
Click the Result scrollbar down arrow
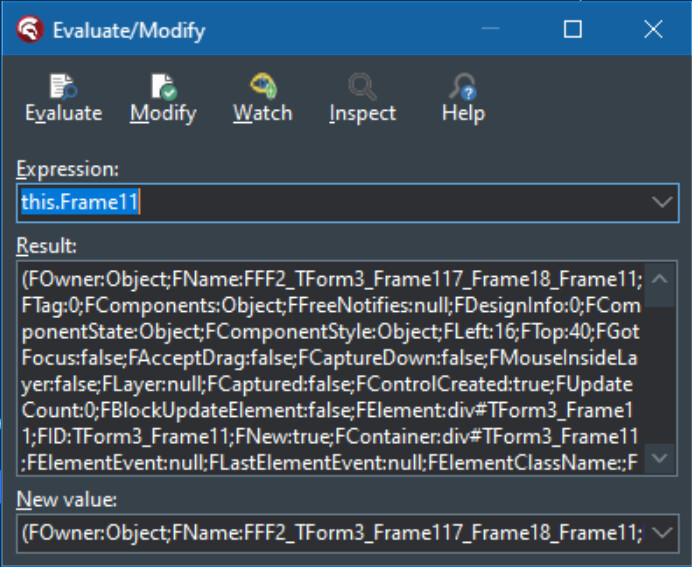[660, 458]
